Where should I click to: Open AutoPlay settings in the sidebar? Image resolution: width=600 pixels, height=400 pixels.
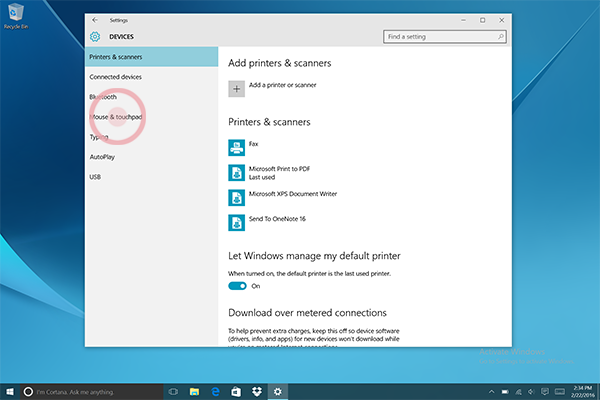pos(152,157)
